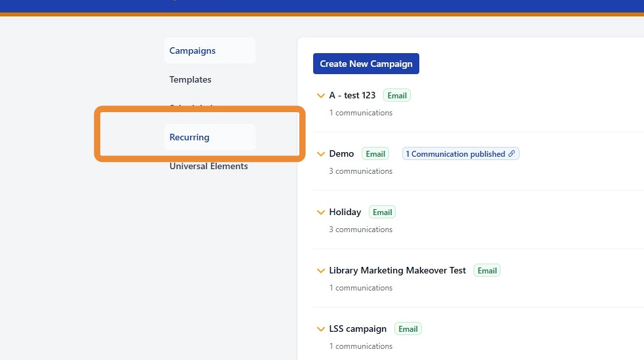The image size is (644, 360).
Task: Click the Email tag beside Holiday
Action: (382, 212)
